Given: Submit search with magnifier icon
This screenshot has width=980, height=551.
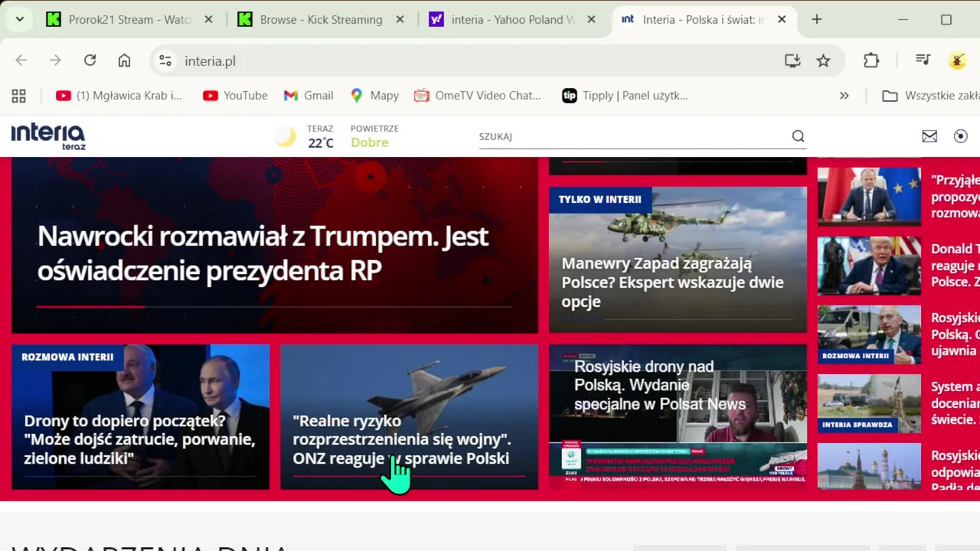Looking at the screenshot, I should (x=798, y=136).
